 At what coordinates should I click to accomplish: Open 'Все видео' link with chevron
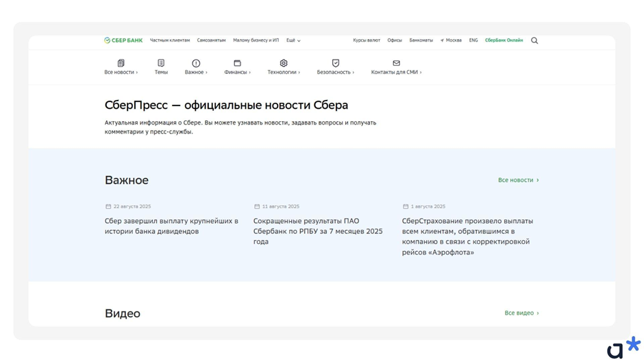point(521,313)
